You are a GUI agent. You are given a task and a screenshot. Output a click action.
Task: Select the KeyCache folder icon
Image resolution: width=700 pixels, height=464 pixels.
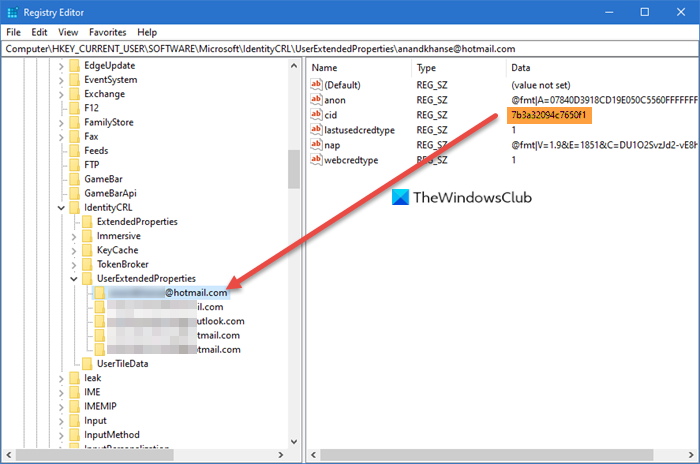click(87, 250)
